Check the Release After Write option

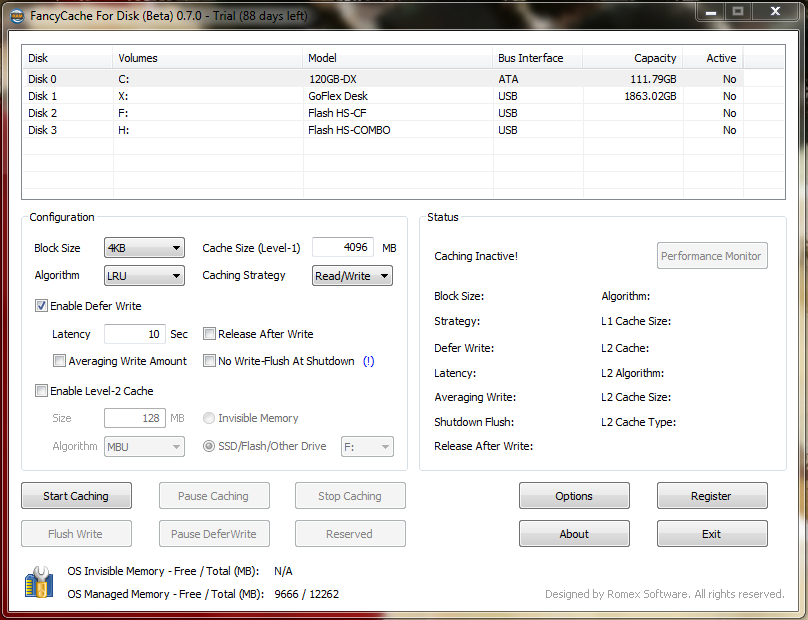tap(210, 334)
